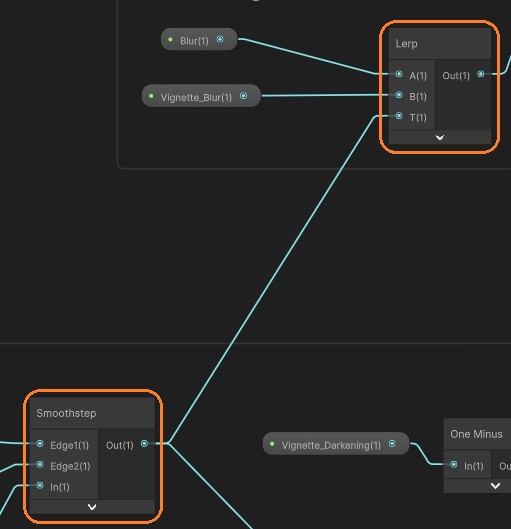The image size is (511, 529).
Task: Click the Blur property output port
Action: pyautogui.click(x=220, y=39)
